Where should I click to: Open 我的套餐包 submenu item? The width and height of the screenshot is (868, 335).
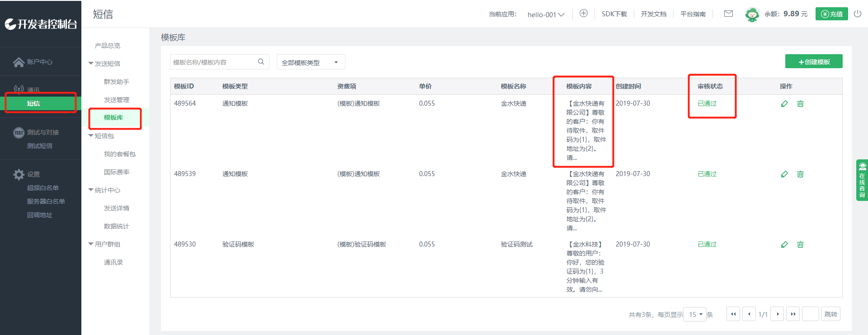click(120, 154)
